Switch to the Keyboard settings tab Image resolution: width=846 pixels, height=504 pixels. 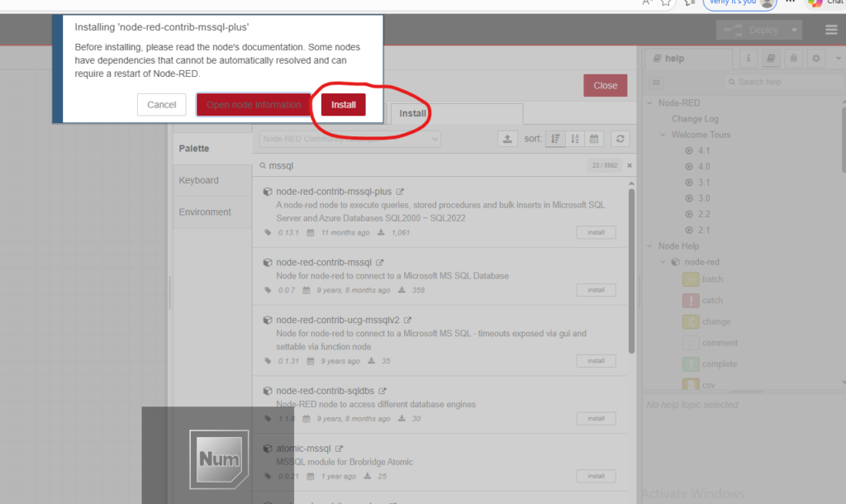[199, 180]
